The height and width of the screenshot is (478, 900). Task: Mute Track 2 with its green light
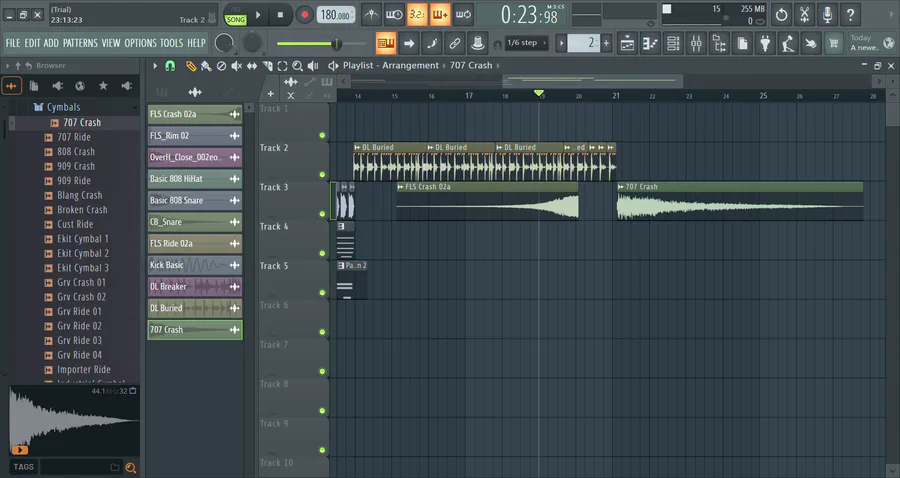pos(322,174)
